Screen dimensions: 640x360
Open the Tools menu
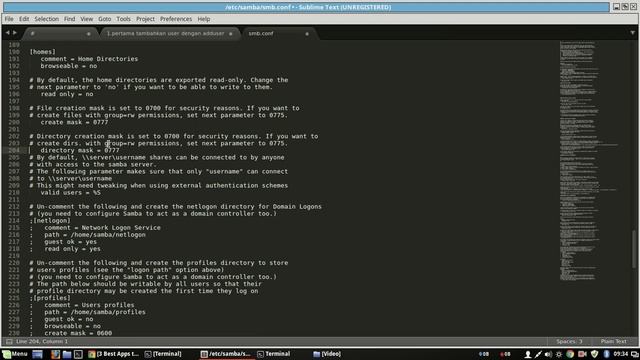point(123,19)
